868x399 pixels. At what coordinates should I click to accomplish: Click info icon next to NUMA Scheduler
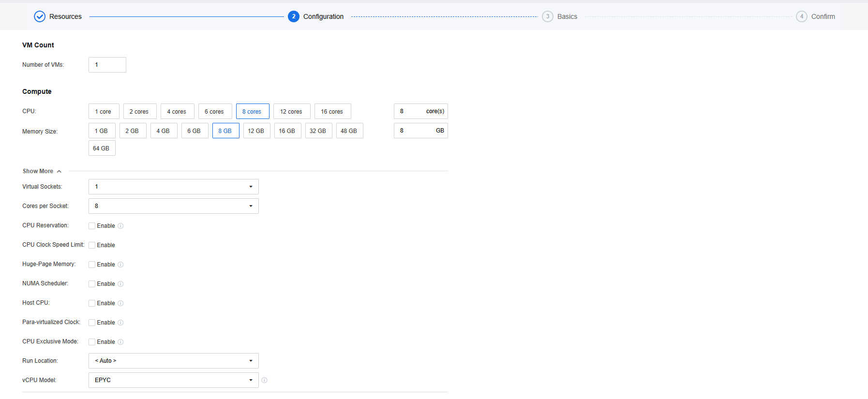point(120,284)
